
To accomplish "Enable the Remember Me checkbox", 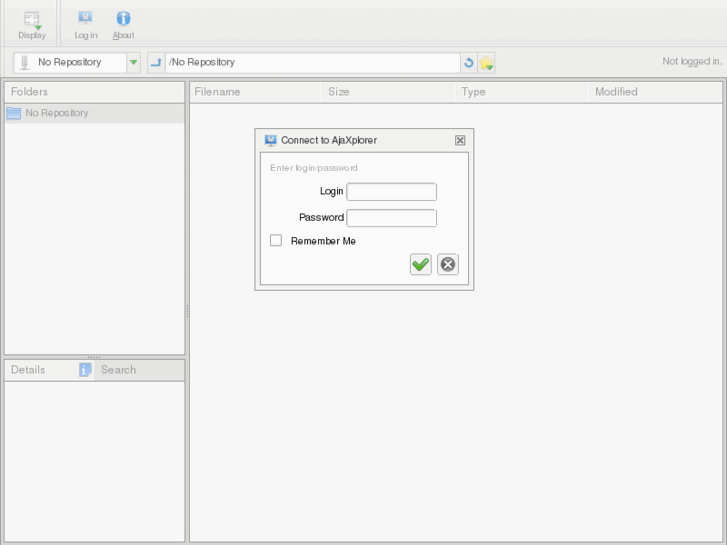I will [x=276, y=241].
